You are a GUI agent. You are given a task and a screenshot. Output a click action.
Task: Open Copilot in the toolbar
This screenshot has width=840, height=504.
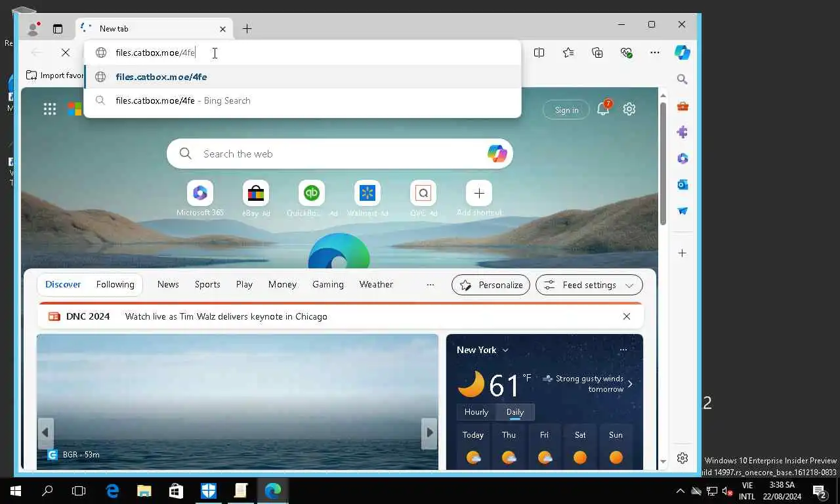coord(682,52)
